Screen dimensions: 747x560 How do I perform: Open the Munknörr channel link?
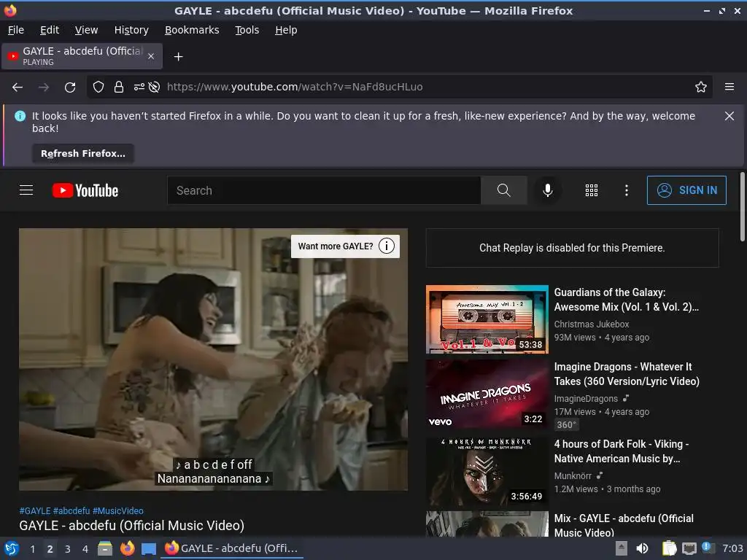[x=573, y=475]
